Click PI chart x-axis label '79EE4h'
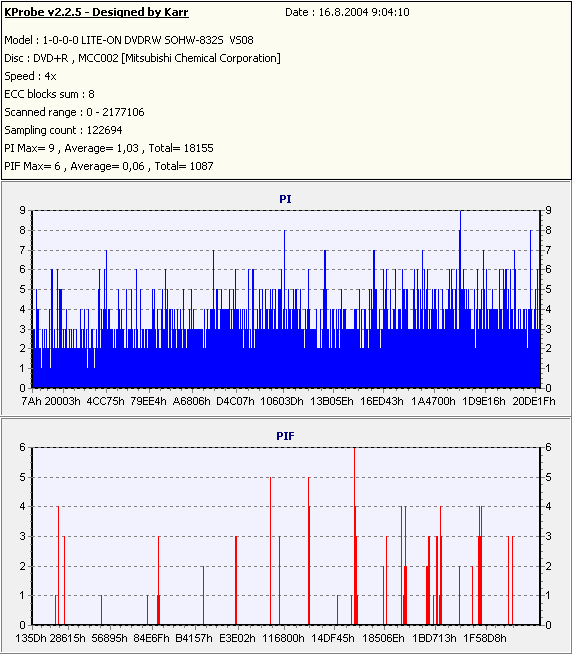This screenshot has height=654, width=572. 148,401
